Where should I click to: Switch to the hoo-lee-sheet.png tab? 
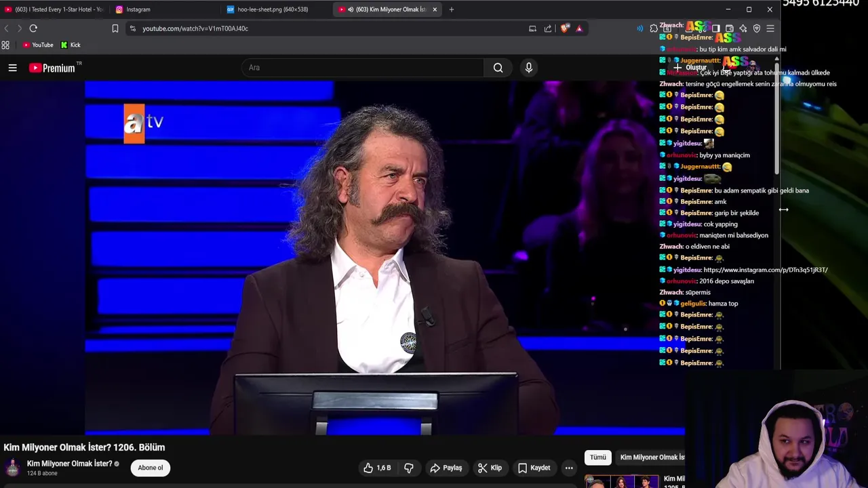pos(277,9)
